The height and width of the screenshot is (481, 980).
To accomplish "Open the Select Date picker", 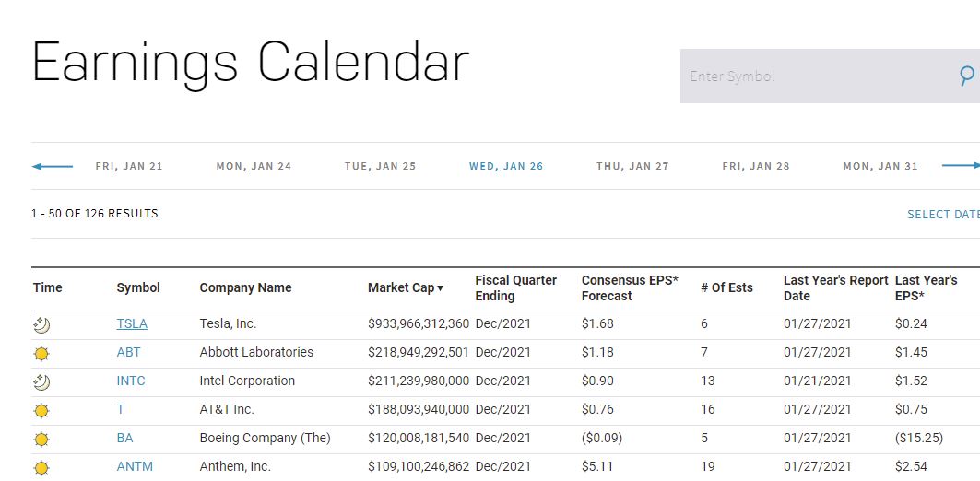I will click(x=942, y=215).
